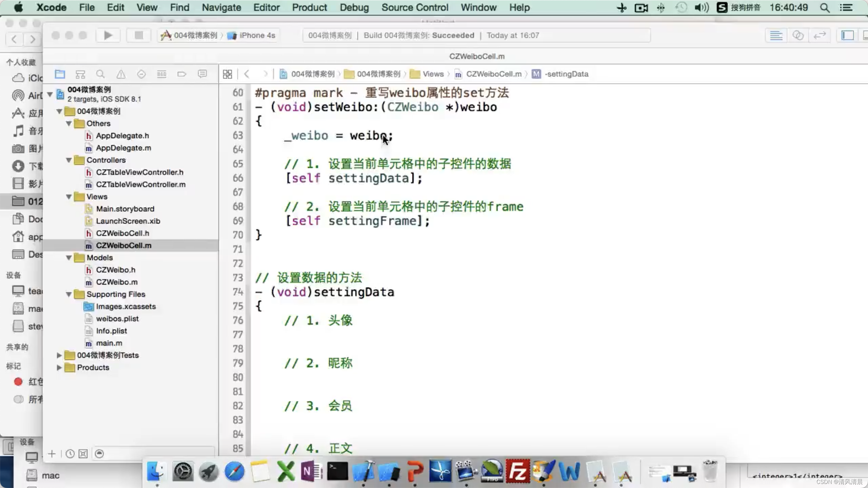The width and height of the screenshot is (868, 488).
Task: Go back in editor history
Action: [x=247, y=74]
